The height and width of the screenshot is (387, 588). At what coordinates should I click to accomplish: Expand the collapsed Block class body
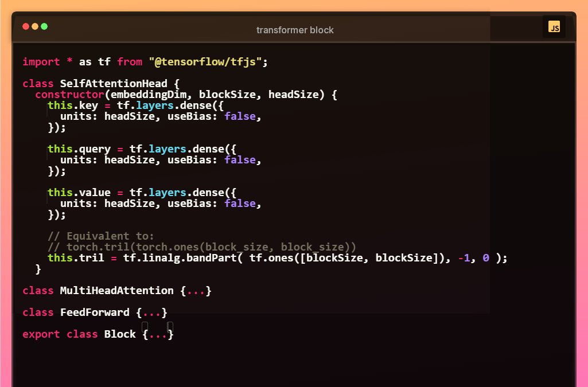pos(158,334)
